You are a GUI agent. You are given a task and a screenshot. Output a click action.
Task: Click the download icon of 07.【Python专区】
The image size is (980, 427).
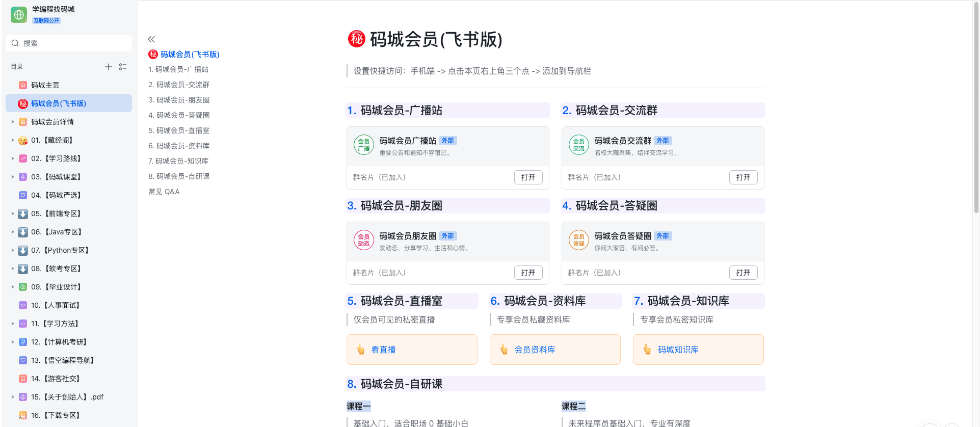[23, 250]
